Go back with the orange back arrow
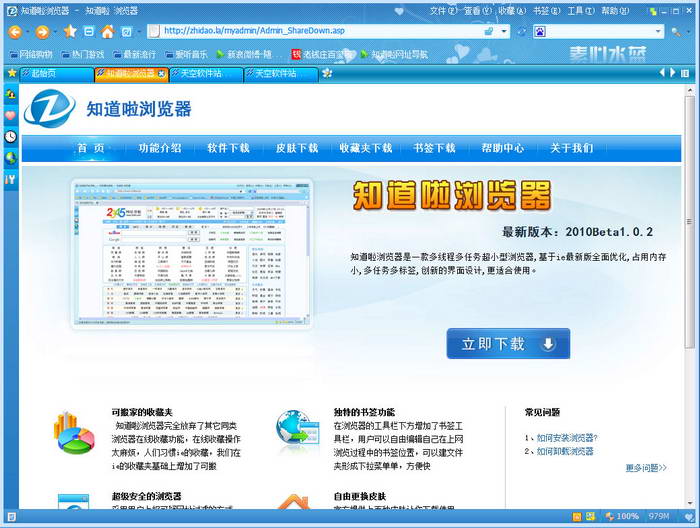This screenshot has width=700, height=528. click(x=15, y=32)
